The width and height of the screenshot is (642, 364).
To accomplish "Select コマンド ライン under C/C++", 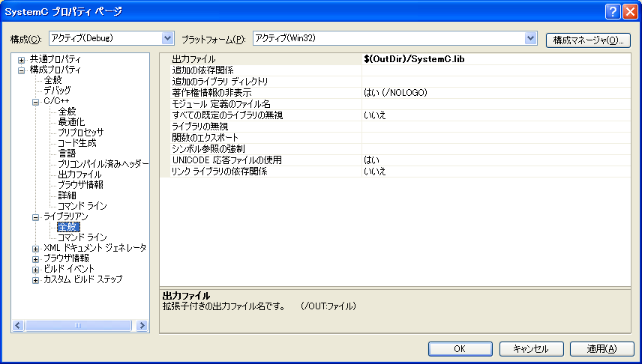I will [x=82, y=206].
